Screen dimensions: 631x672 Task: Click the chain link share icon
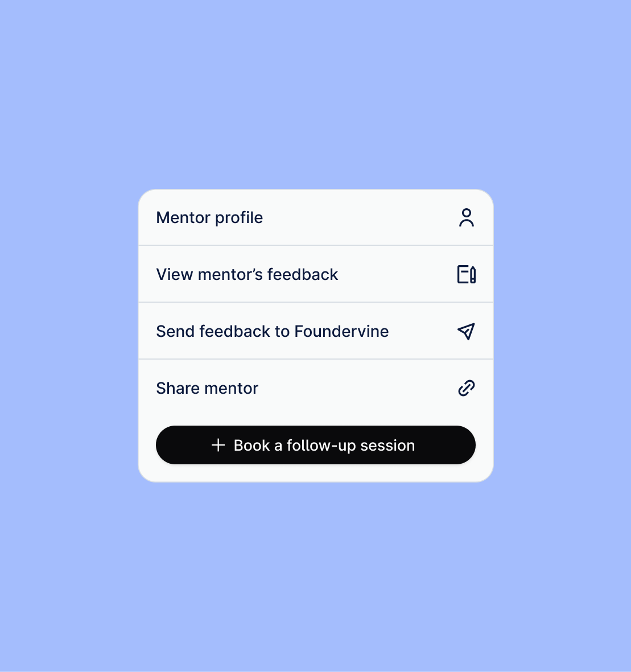click(467, 388)
